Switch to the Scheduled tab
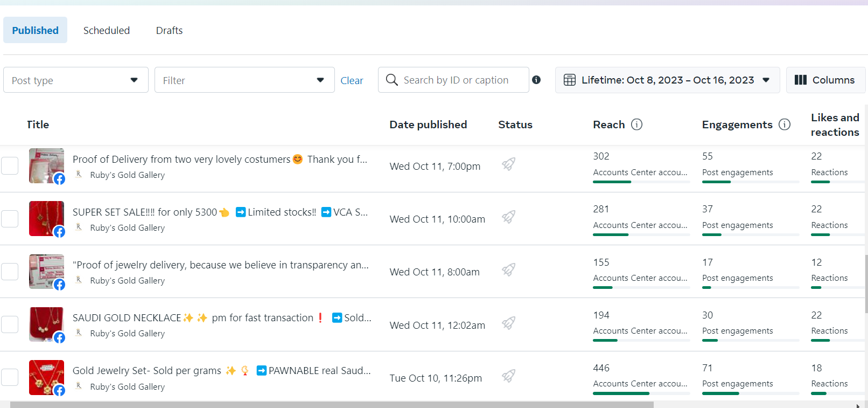 (x=107, y=30)
